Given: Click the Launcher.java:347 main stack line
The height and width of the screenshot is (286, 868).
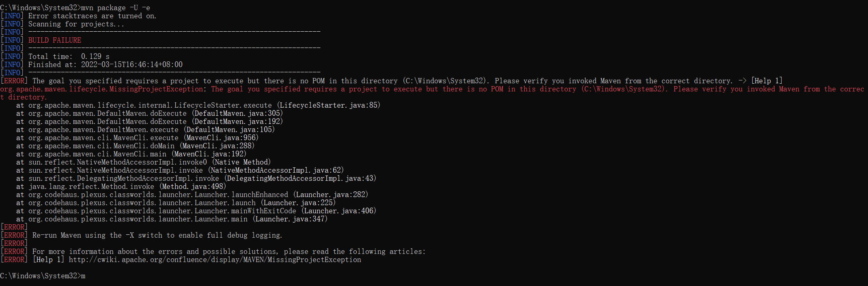Looking at the screenshot, I should point(172,219).
